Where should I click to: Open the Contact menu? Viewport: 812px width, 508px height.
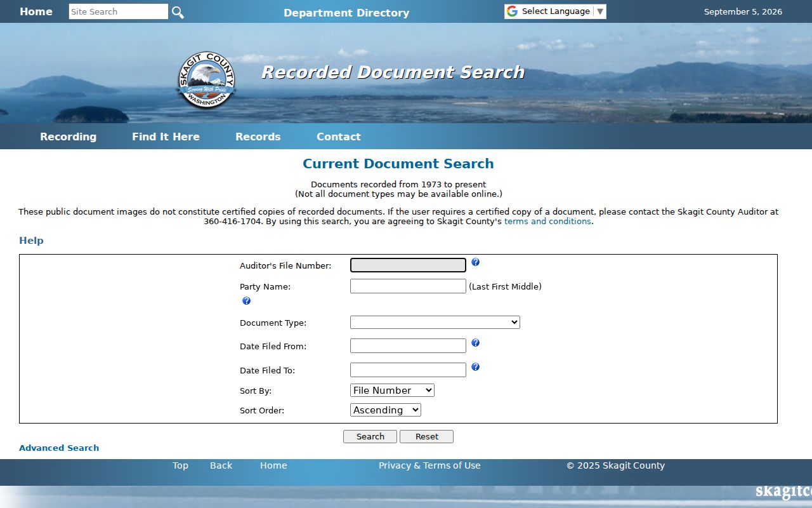click(339, 137)
